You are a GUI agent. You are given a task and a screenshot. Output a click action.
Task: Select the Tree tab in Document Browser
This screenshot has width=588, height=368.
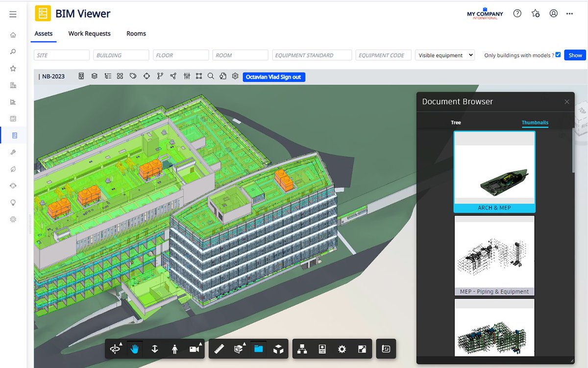click(456, 123)
